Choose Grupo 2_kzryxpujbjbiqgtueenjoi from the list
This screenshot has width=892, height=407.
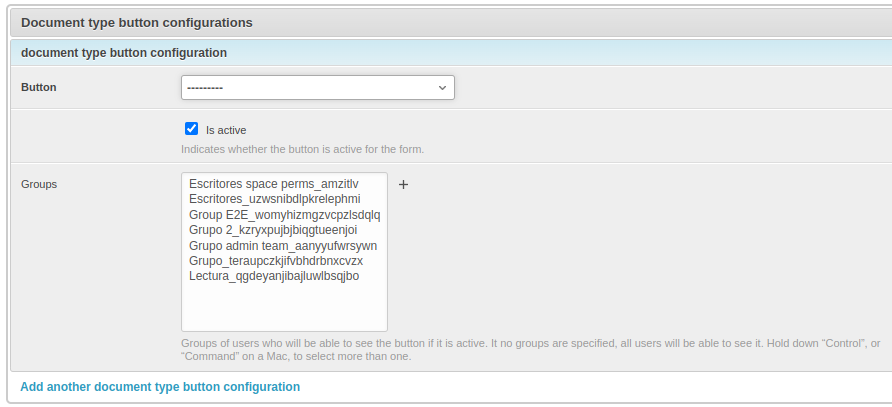tap(272, 230)
